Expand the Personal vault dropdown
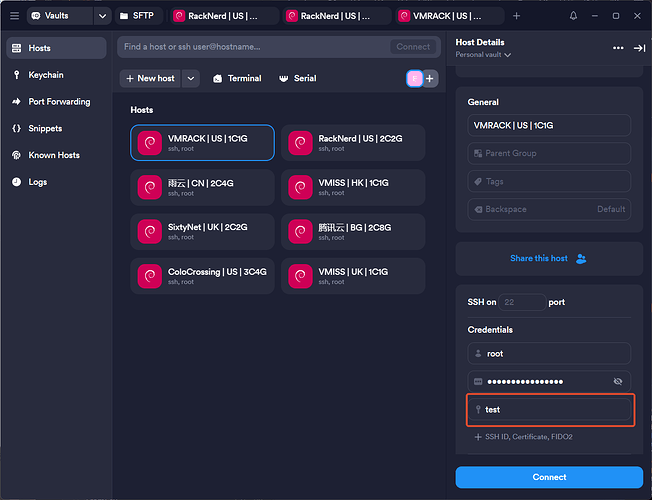 (x=483, y=54)
